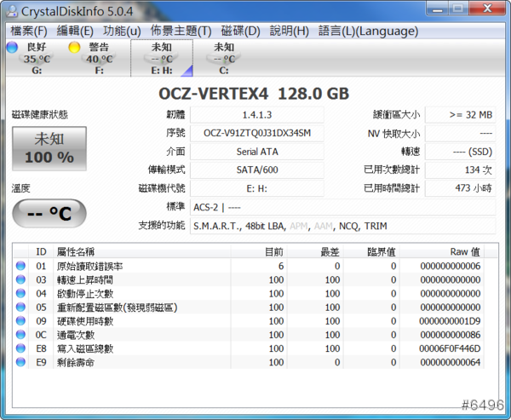511x420 pixels.
Task: Click the CrystalDiskInfo app icon in title bar
Action: coord(13,10)
